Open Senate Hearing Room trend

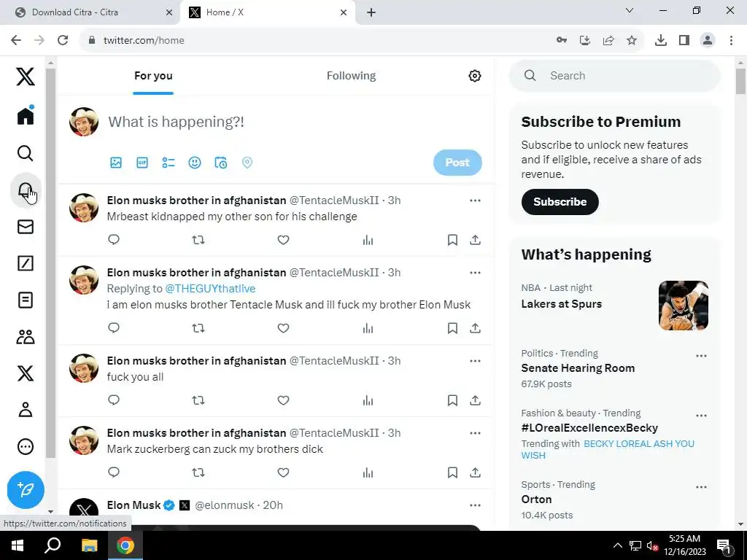[578, 368]
